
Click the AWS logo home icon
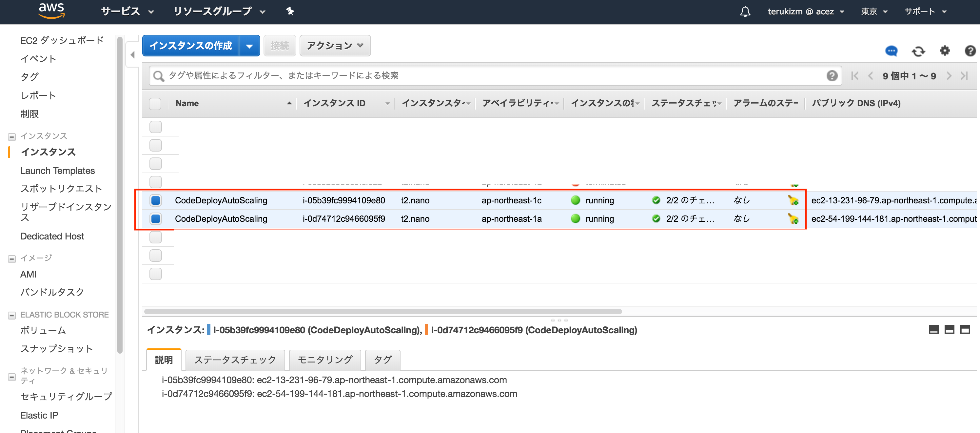tap(51, 11)
